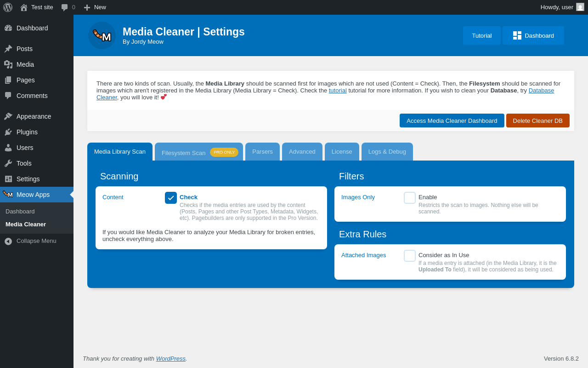The height and width of the screenshot is (368, 588).
Task: Tick Attached Images Consider as In Use
Action: click(x=410, y=256)
